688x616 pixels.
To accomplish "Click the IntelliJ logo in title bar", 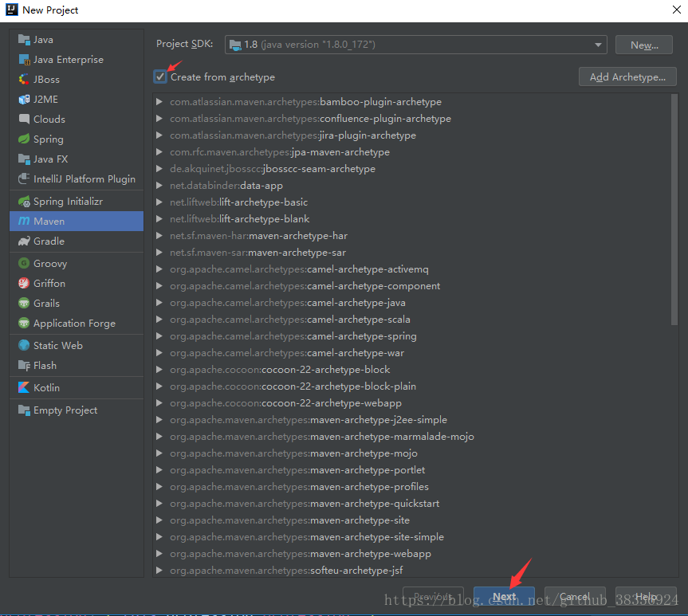I will [x=11, y=10].
